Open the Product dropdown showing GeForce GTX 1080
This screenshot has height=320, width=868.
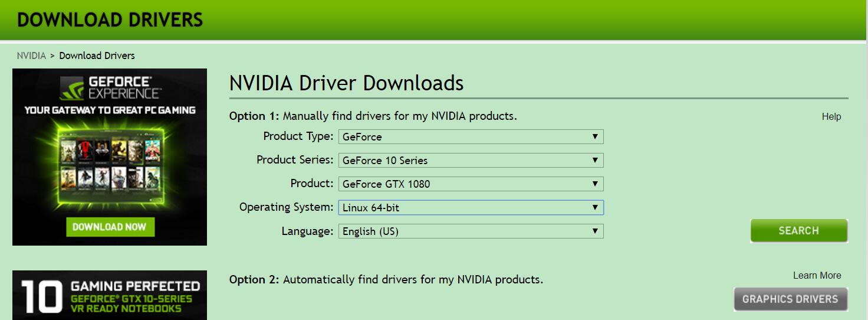click(471, 184)
